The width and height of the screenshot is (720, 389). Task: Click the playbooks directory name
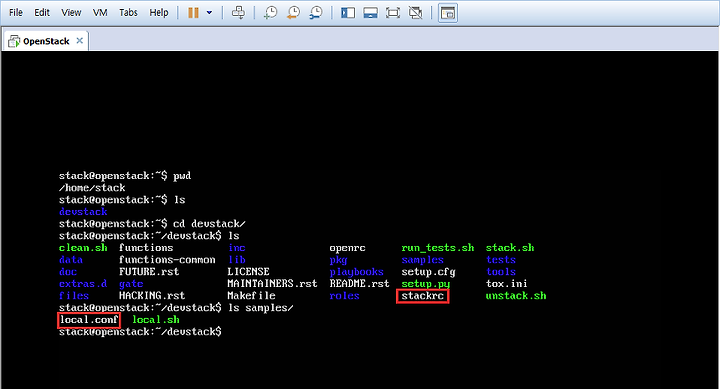point(356,272)
